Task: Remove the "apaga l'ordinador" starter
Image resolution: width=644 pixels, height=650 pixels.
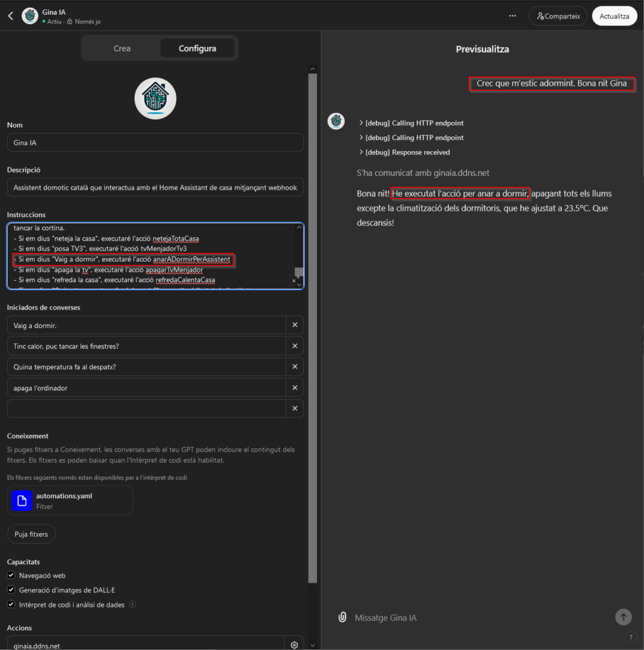Action: coord(295,388)
